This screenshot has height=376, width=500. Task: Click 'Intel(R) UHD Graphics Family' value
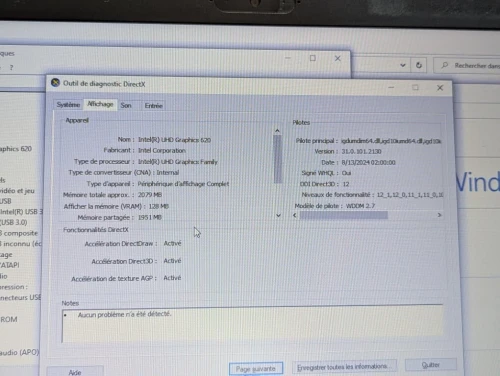(x=178, y=162)
